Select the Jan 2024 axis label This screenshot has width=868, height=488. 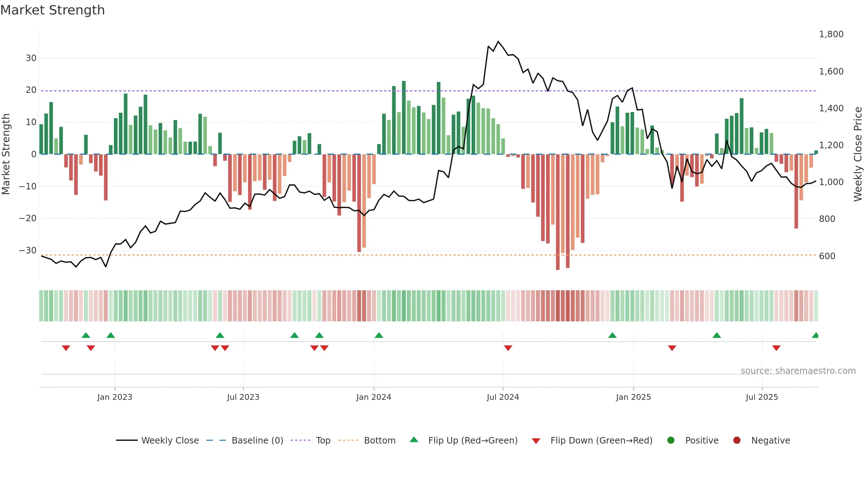click(x=374, y=397)
